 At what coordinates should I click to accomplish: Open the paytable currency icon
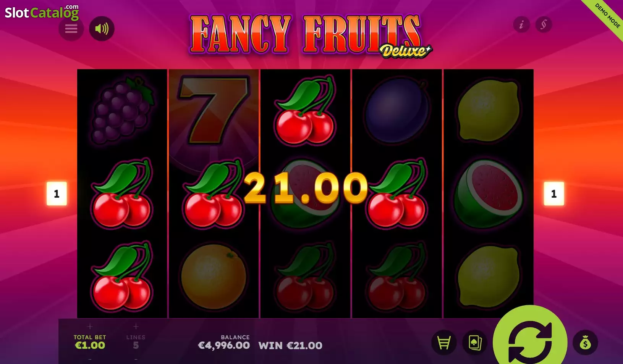pyautogui.click(x=544, y=25)
